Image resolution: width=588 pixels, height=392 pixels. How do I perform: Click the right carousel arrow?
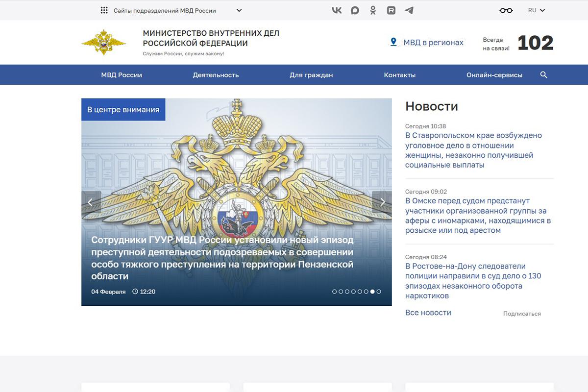tap(383, 202)
